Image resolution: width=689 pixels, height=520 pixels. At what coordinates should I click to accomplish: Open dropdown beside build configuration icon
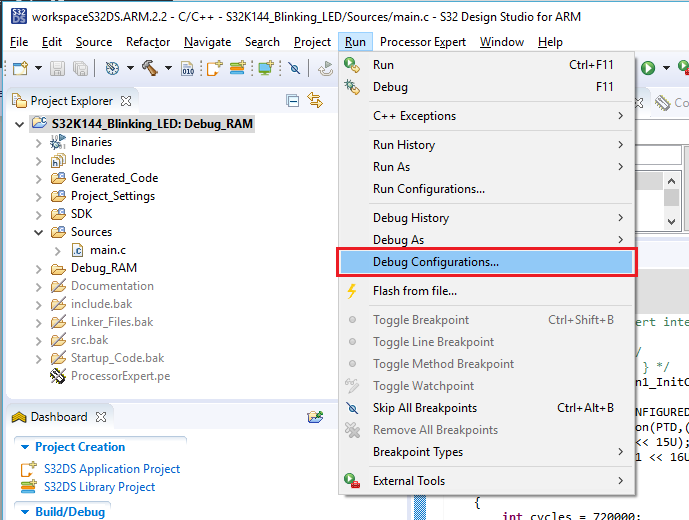click(130, 68)
